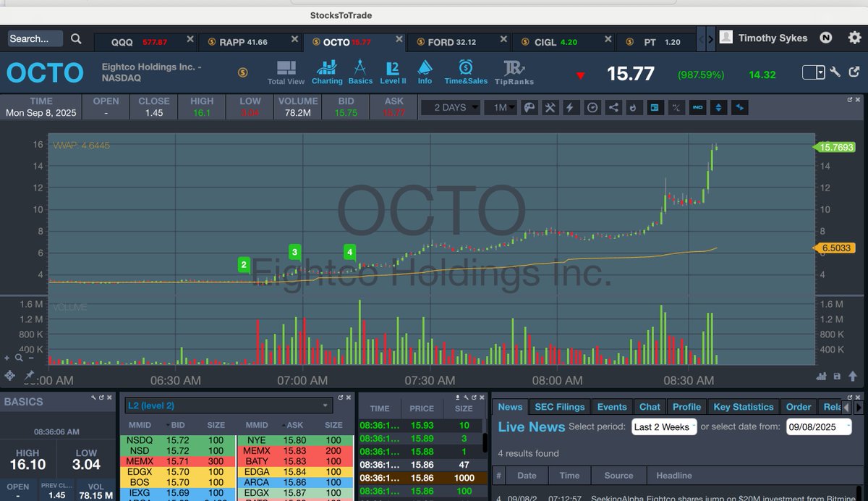Open the Order tab
Viewport: 868px width, 501px height.
[799, 407]
